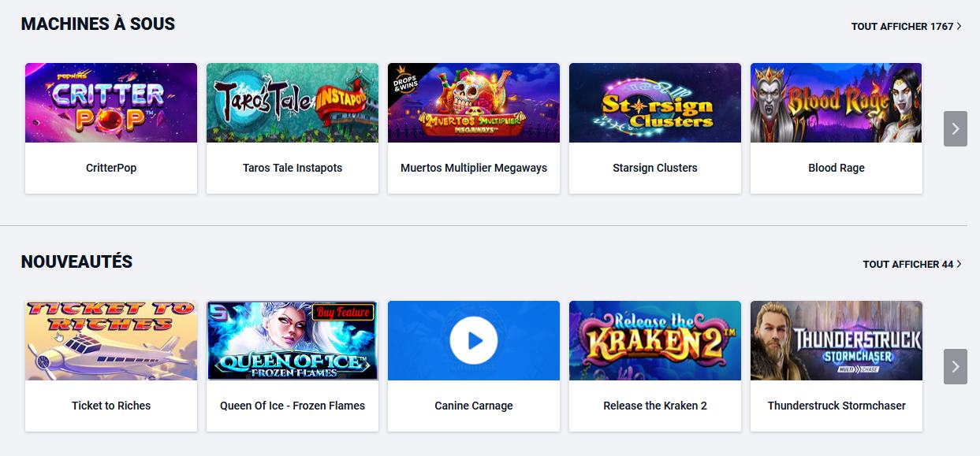
Task: Click the Machines à Sous heading
Action: click(x=98, y=24)
